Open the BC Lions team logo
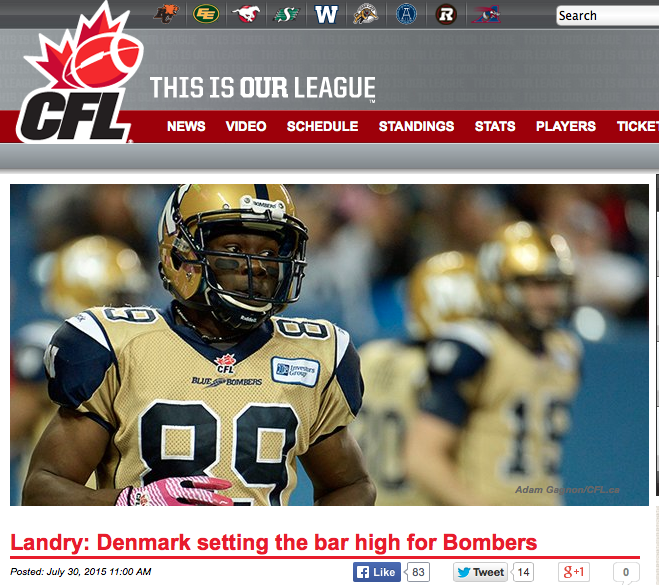The width and height of the screenshot is (659, 585). 166,14
